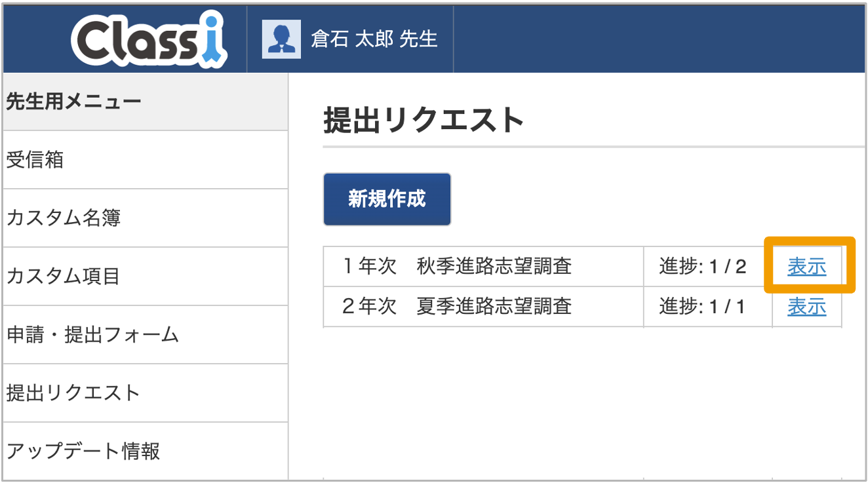Click the 進捗: 1 / 2 progress cell
The image size is (868, 483).
(703, 267)
